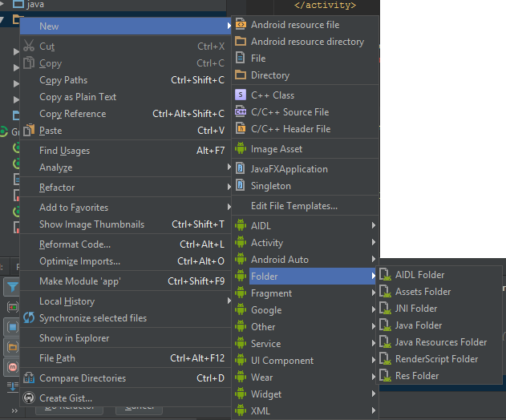
Task: Open the Other submenu
Action: [x=306, y=326]
